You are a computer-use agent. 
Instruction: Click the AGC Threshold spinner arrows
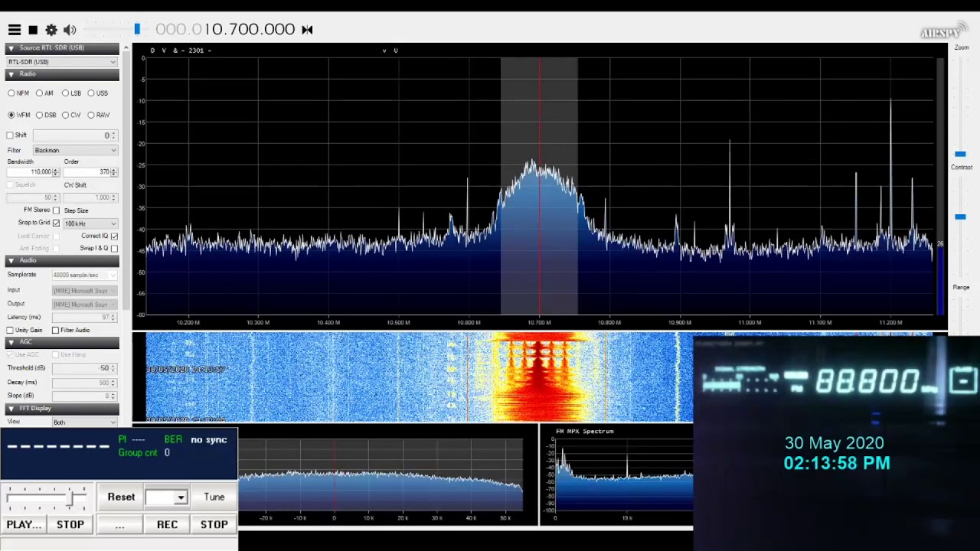[x=114, y=368]
